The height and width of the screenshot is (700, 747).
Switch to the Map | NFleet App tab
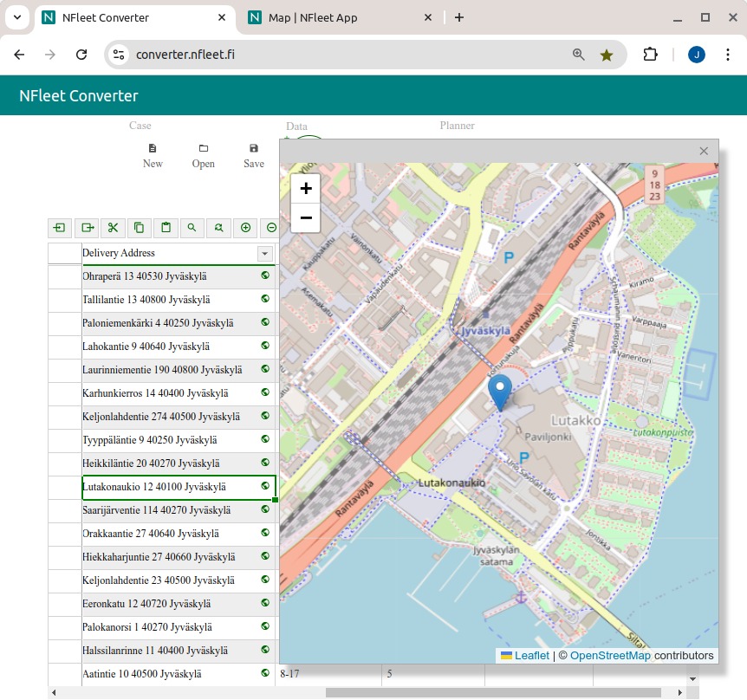[x=339, y=17]
